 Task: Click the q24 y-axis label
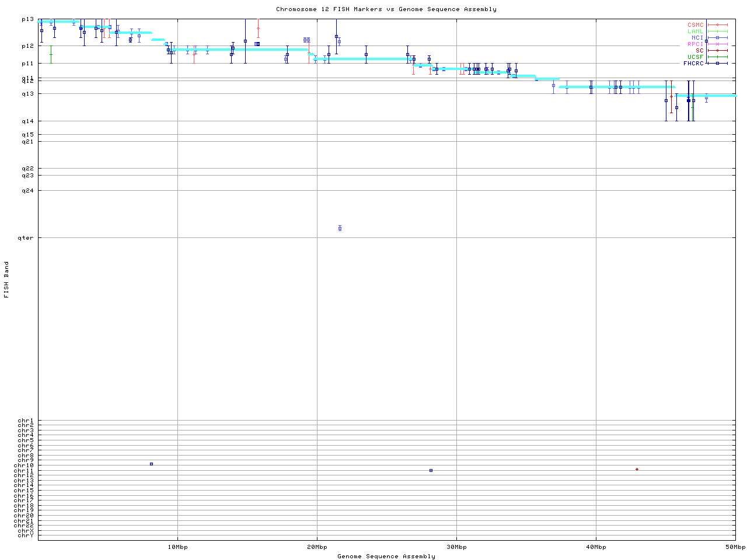(x=27, y=191)
